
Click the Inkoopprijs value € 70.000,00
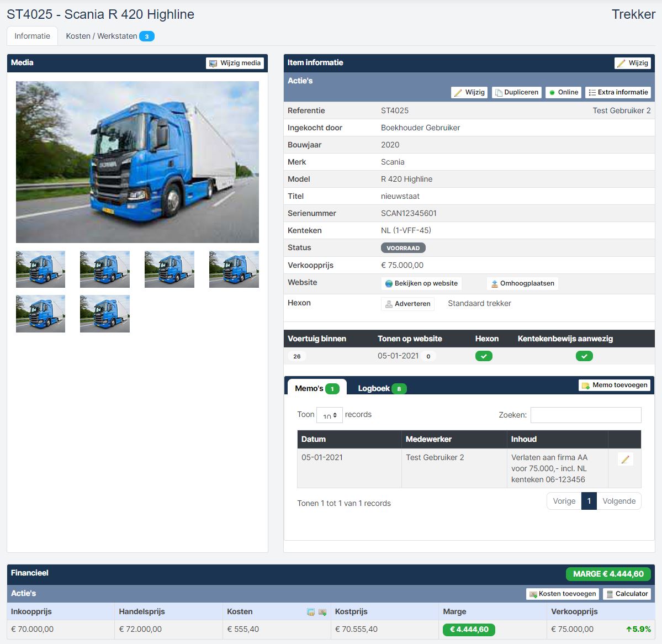click(32, 629)
